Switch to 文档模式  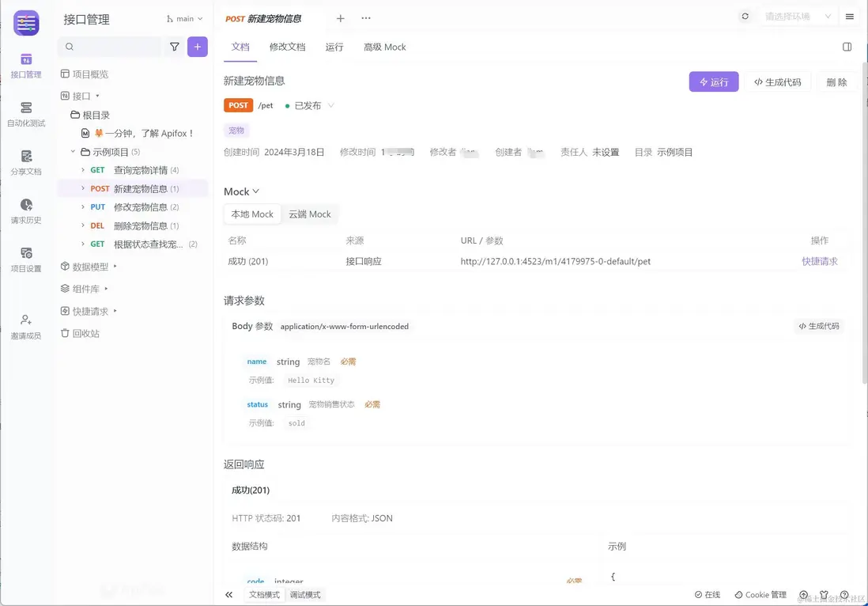click(x=265, y=595)
